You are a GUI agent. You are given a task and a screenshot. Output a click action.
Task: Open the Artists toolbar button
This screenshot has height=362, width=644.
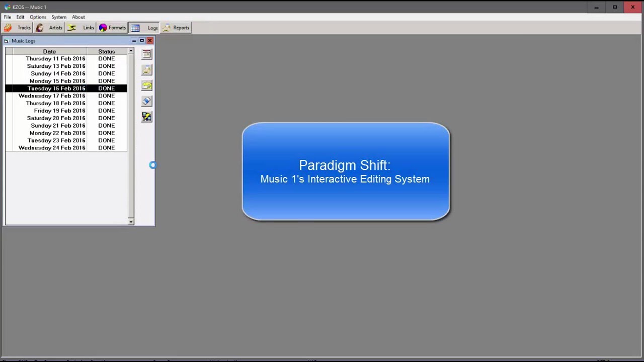(49, 28)
